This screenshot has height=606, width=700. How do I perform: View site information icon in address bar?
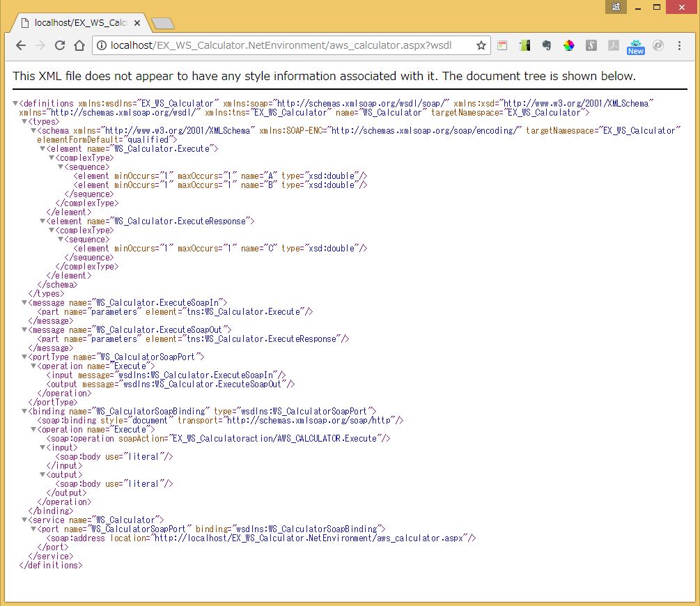pos(102,45)
